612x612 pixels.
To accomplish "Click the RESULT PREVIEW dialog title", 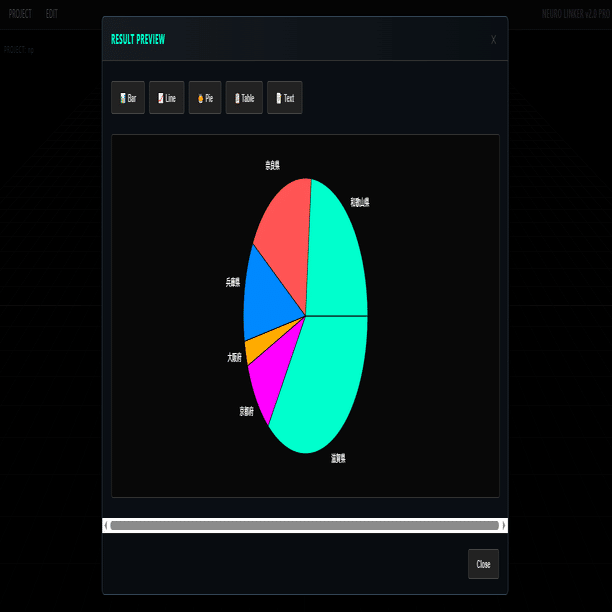I will tap(138, 39).
